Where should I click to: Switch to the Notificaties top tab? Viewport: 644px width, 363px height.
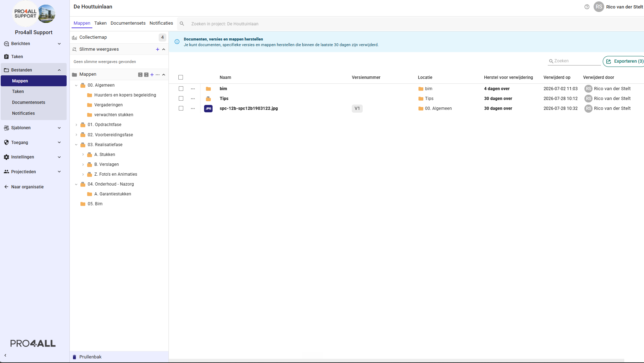[161, 23]
